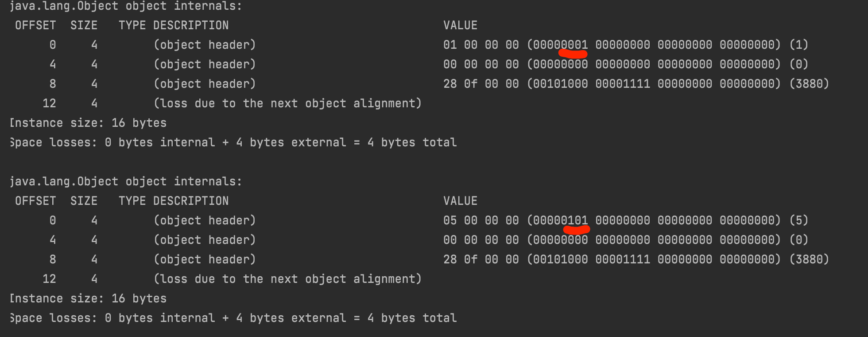The image size is (868, 337).
Task: Click the OFFSET column header in the lower table
Action: coord(35,201)
